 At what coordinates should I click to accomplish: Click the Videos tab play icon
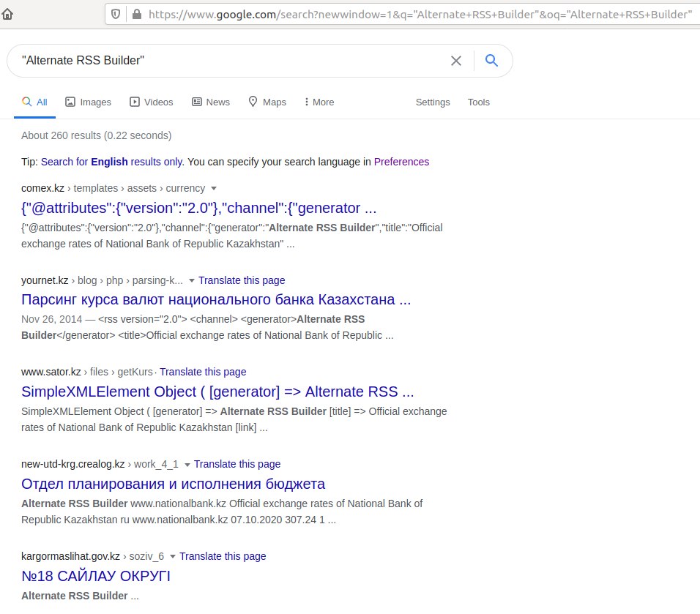[135, 102]
